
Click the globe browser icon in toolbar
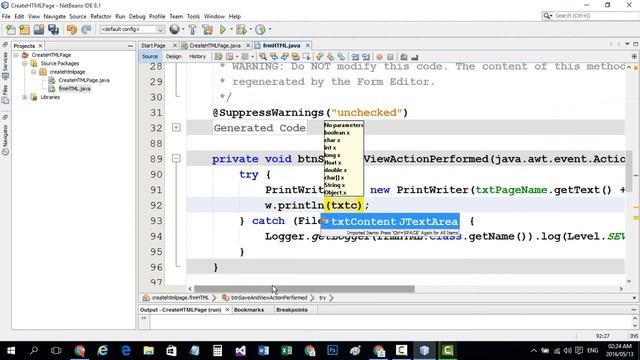[x=175, y=29]
